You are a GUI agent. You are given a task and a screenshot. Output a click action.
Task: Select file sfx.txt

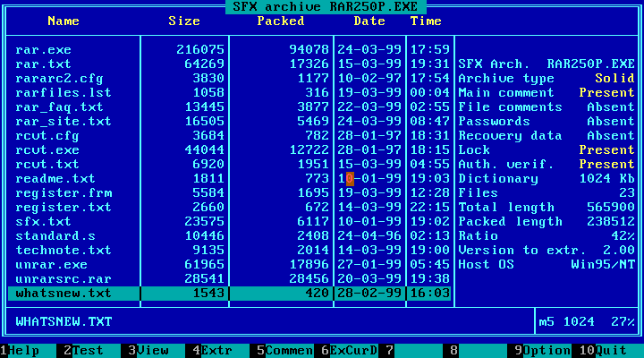pyautogui.click(x=43, y=222)
